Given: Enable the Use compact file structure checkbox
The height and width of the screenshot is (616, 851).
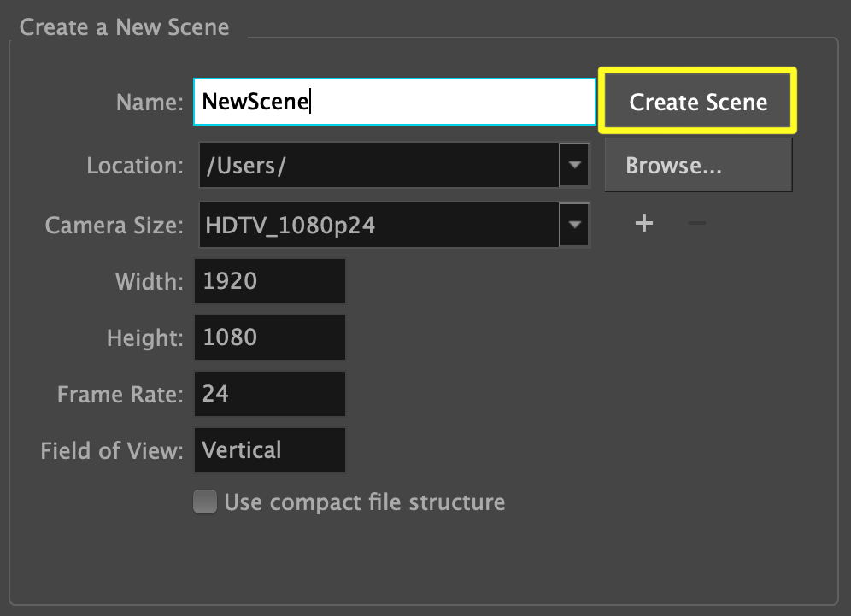Looking at the screenshot, I should point(205,502).
